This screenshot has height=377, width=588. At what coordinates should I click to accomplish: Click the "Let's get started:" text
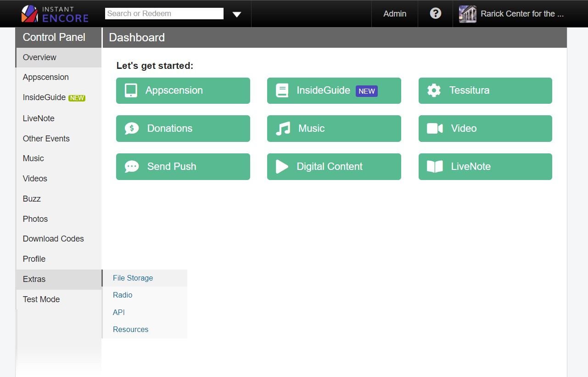pyautogui.click(x=155, y=66)
